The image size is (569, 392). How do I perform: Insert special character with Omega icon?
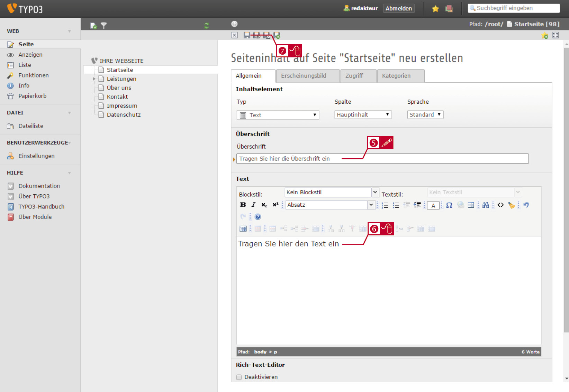449,205
